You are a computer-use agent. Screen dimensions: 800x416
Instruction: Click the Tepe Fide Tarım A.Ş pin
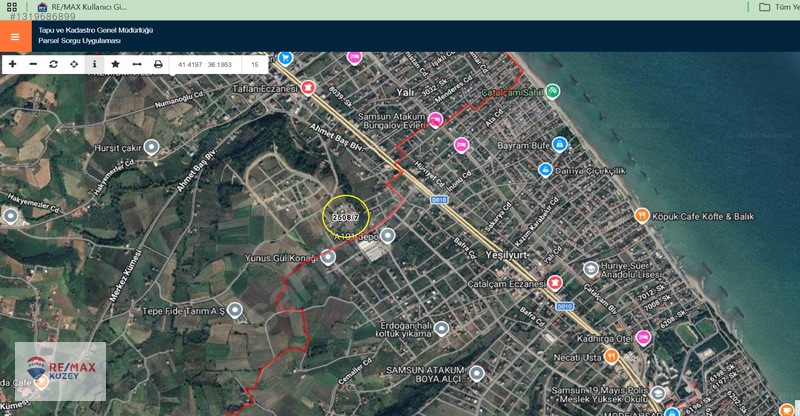pos(235,310)
